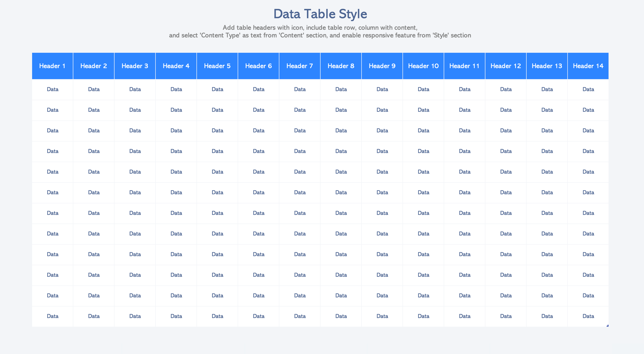Click the subtitle text mentioning 'Content Type'
Screen dimensions: 644x354
(320, 35)
